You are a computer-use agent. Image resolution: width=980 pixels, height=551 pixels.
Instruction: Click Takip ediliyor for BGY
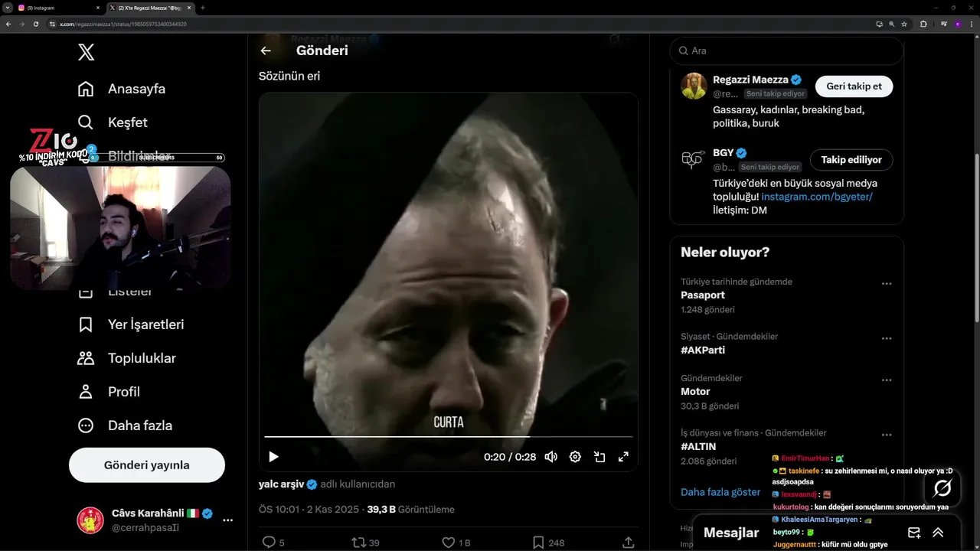click(851, 160)
